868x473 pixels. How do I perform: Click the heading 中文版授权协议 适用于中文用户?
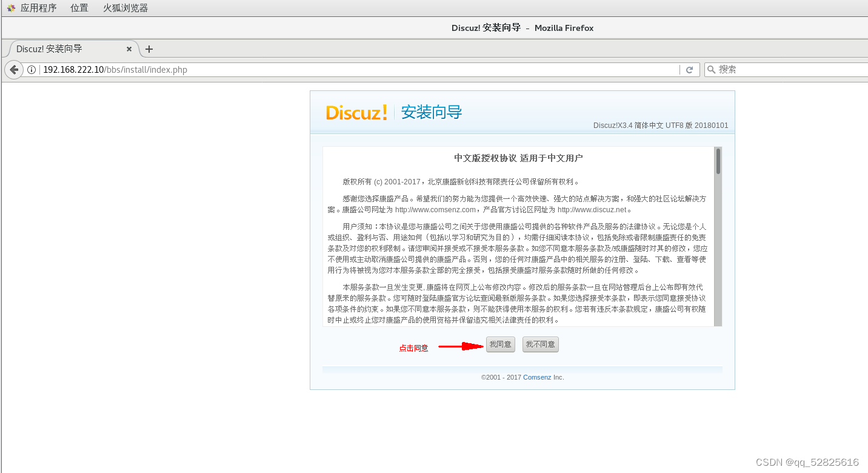coord(518,158)
